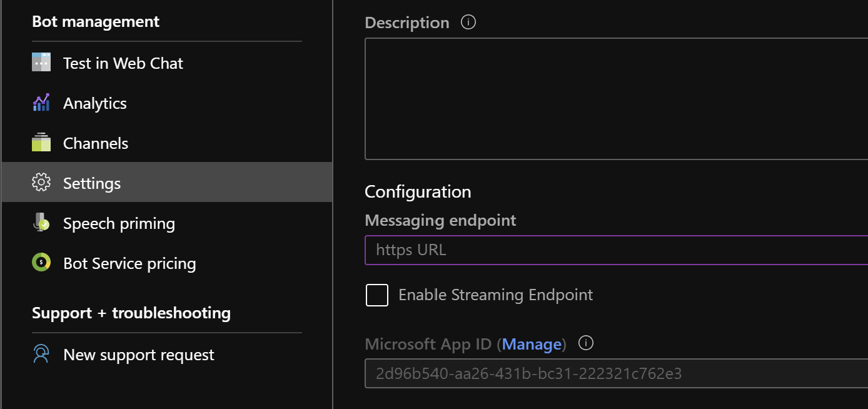This screenshot has width=868, height=409.
Task: Focus the Messaging endpoint https URL field
Action: click(x=616, y=250)
